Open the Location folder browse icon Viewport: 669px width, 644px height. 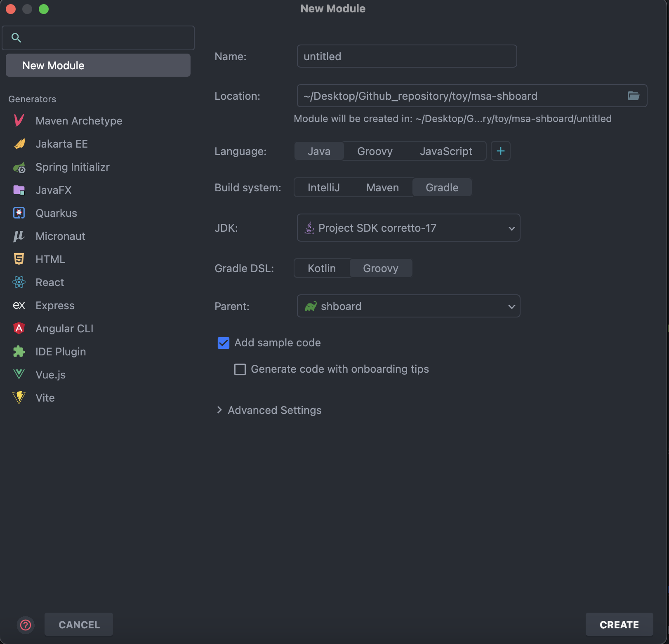pyautogui.click(x=634, y=96)
